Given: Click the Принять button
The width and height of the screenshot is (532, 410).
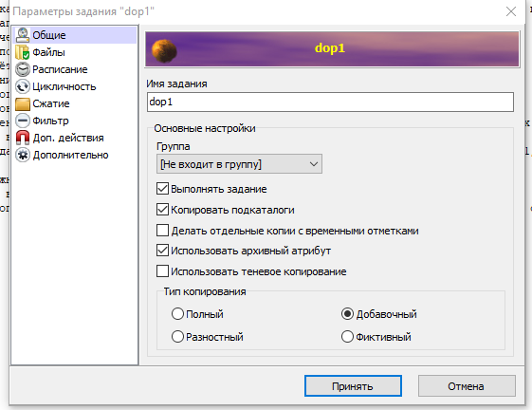Looking at the screenshot, I should pos(353,386).
